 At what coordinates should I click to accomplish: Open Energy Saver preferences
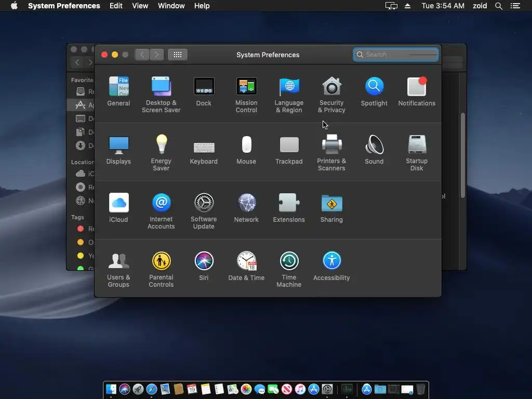click(161, 153)
